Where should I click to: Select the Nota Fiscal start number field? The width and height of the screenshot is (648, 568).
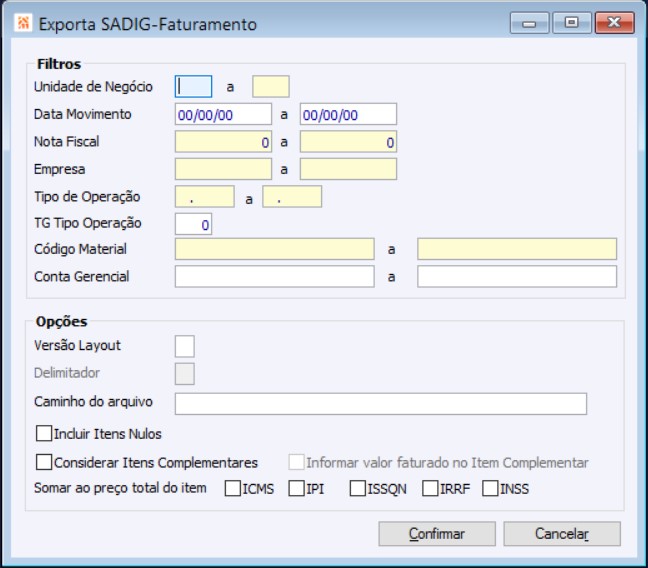(223, 142)
